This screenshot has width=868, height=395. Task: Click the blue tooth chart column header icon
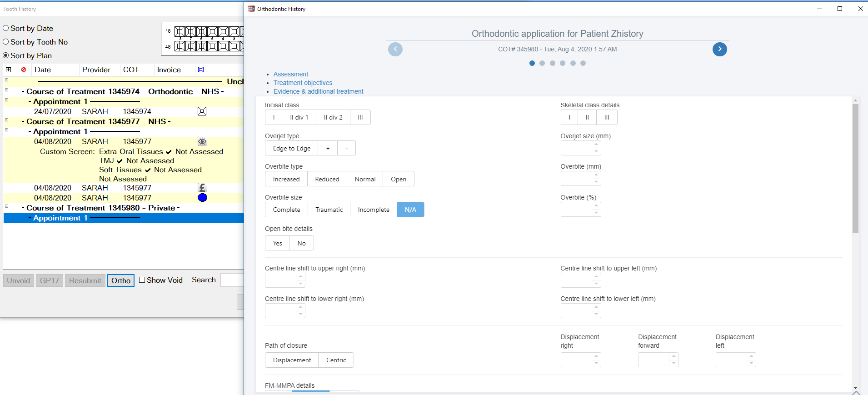[x=201, y=70]
